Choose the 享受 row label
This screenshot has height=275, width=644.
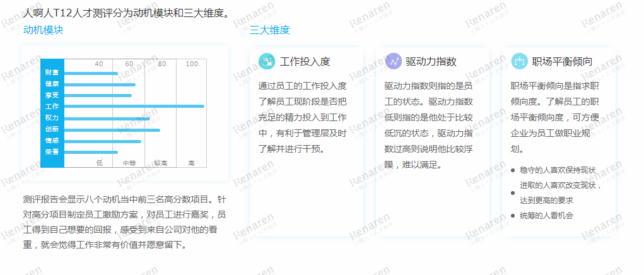[52, 95]
